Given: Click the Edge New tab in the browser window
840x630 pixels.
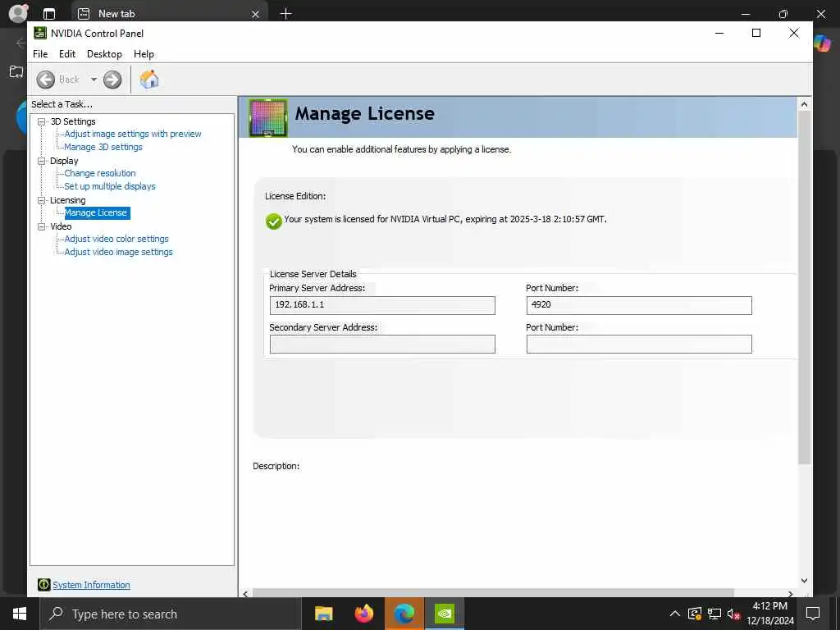Looking at the screenshot, I should pyautogui.click(x=169, y=14).
